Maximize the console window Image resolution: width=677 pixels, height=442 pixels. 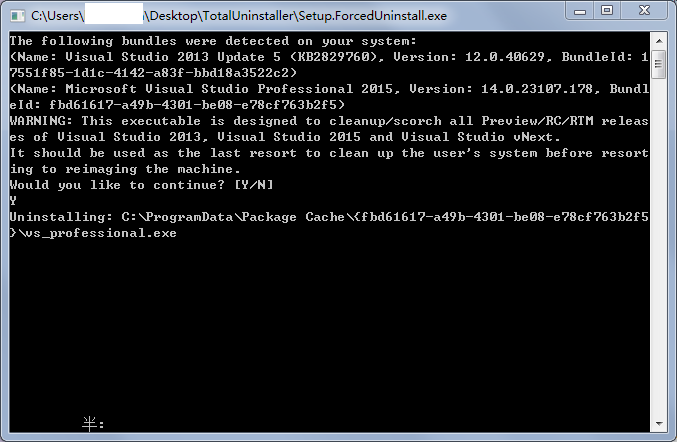coord(607,11)
